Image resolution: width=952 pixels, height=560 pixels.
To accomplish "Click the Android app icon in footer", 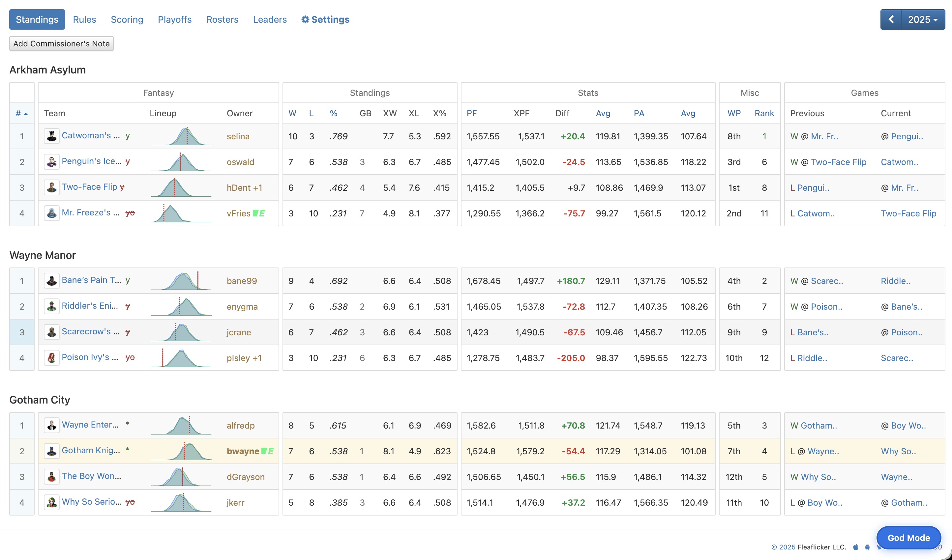I will click(x=867, y=548).
